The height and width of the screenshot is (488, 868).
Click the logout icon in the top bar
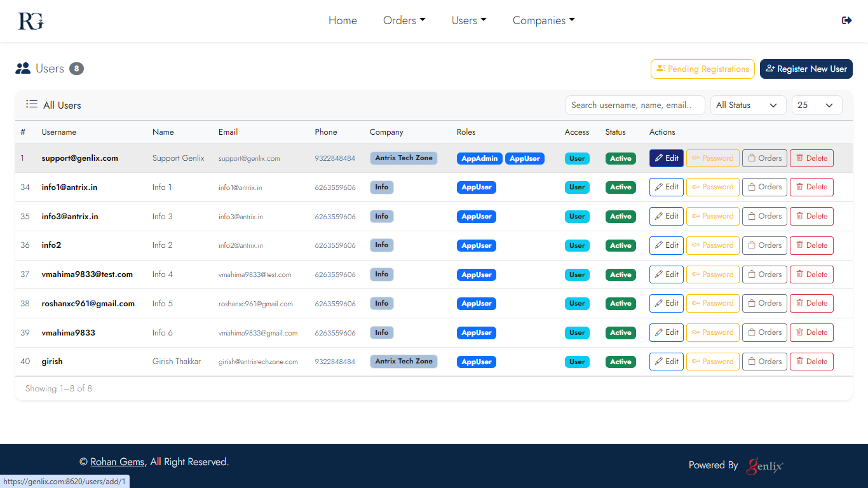[846, 20]
